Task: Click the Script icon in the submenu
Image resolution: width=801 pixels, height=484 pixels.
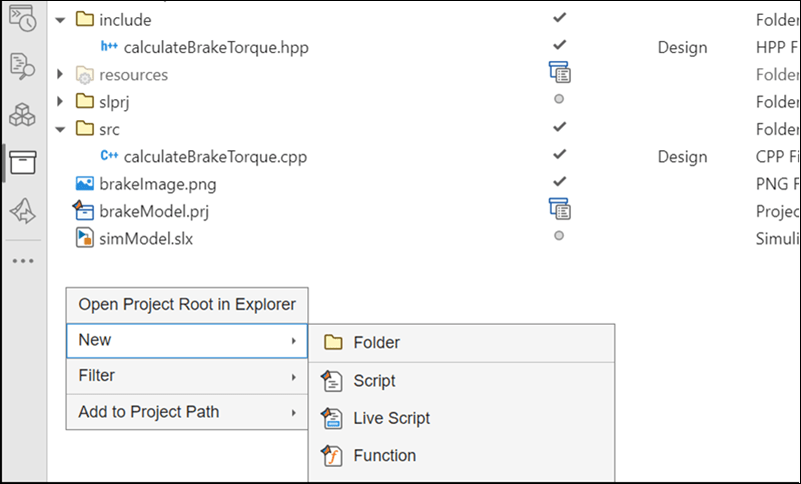Action: point(332,381)
